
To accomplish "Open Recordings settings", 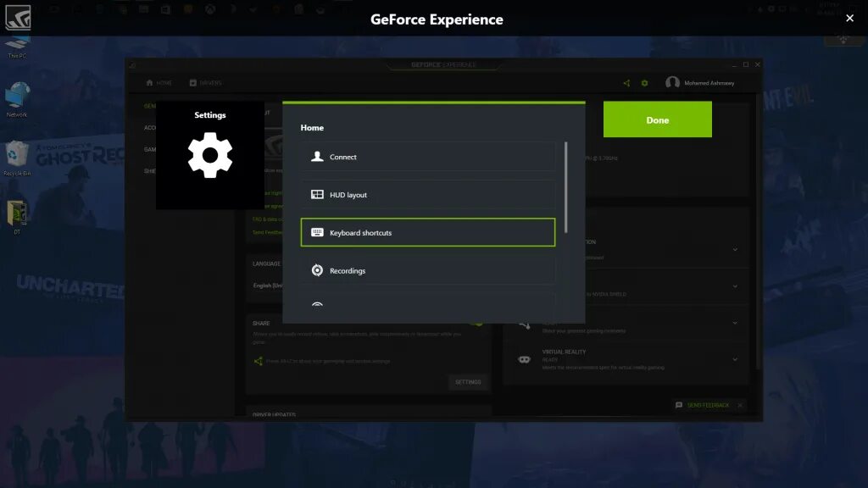I will click(427, 270).
